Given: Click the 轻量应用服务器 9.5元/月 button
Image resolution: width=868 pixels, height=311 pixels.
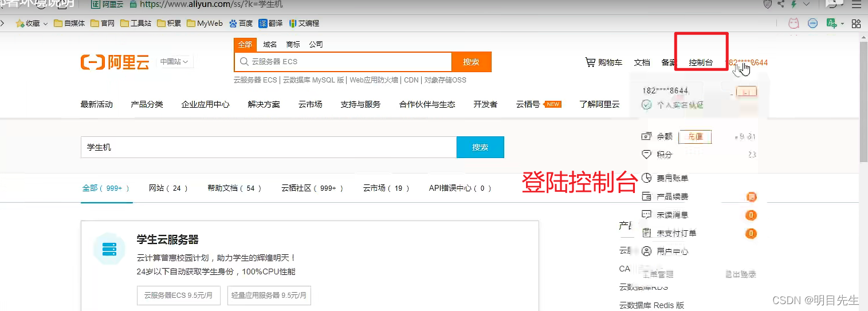Looking at the screenshot, I should point(269,295).
